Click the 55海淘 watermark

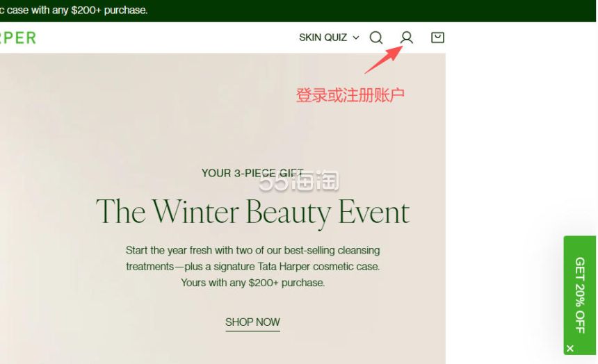pos(298,181)
